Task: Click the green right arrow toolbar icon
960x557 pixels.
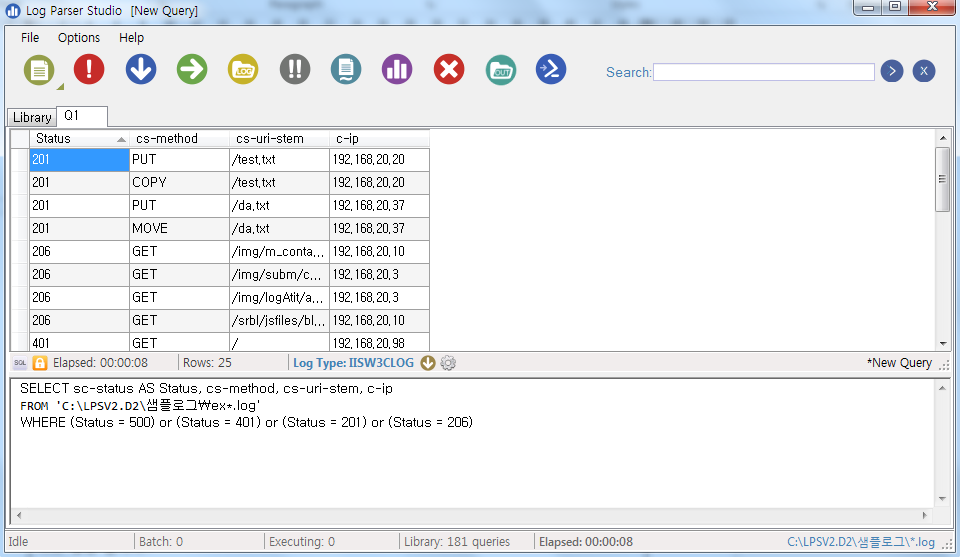Action: [x=192, y=69]
